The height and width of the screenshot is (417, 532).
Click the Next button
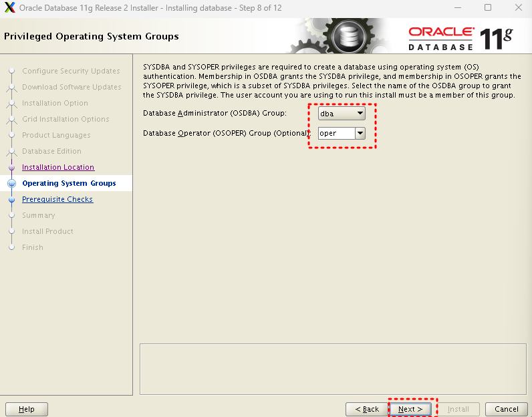tap(410, 409)
